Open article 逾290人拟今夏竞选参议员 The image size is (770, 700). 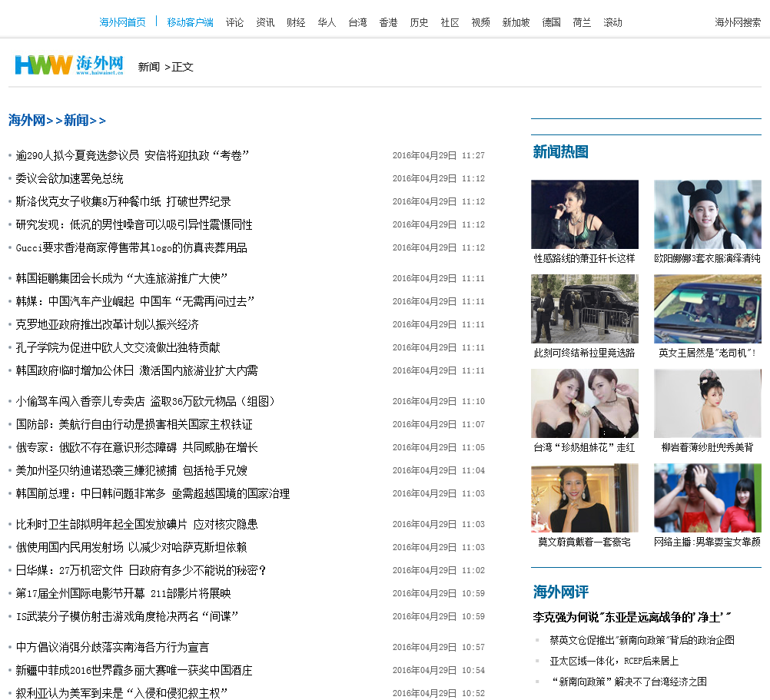pyautogui.click(x=132, y=156)
